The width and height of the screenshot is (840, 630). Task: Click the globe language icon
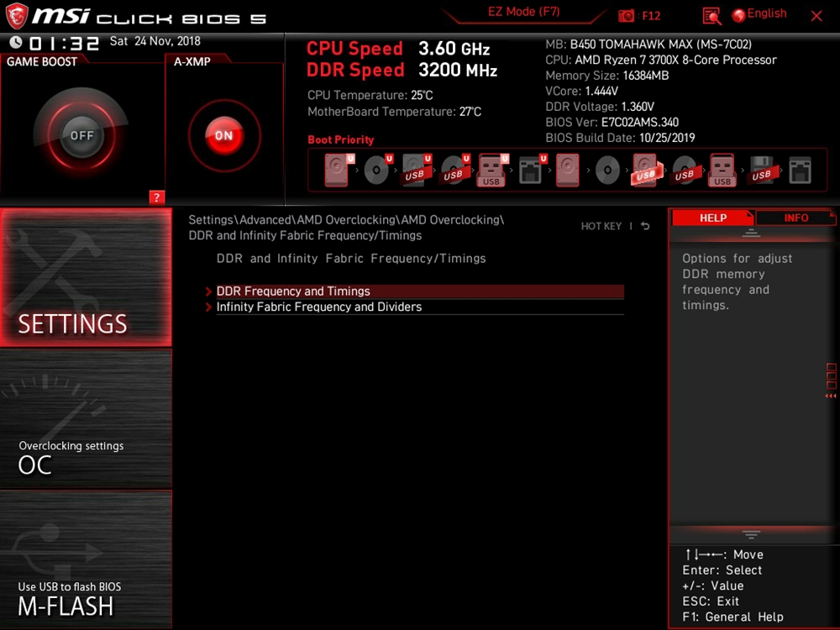pyautogui.click(x=738, y=15)
